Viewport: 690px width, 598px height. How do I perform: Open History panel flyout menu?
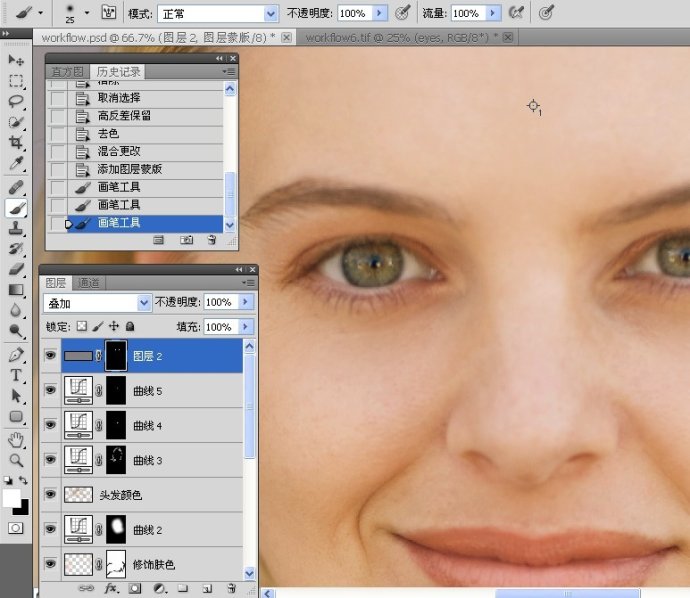click(229, 71)
